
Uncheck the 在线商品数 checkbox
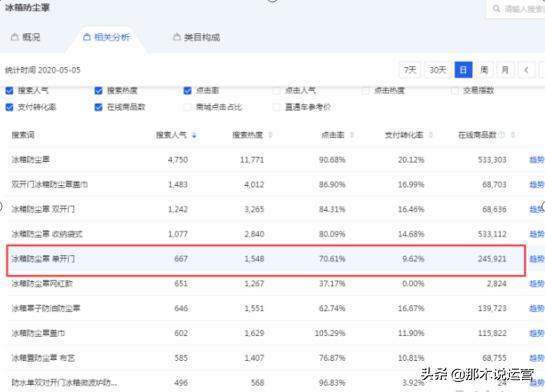point(98,107)
